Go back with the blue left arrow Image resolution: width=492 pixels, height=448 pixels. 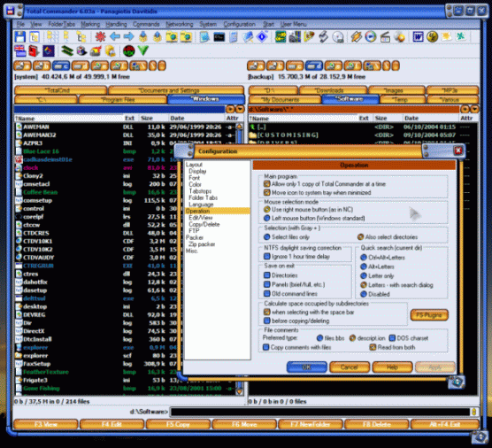pyautogui.click(x=115, y=36)
